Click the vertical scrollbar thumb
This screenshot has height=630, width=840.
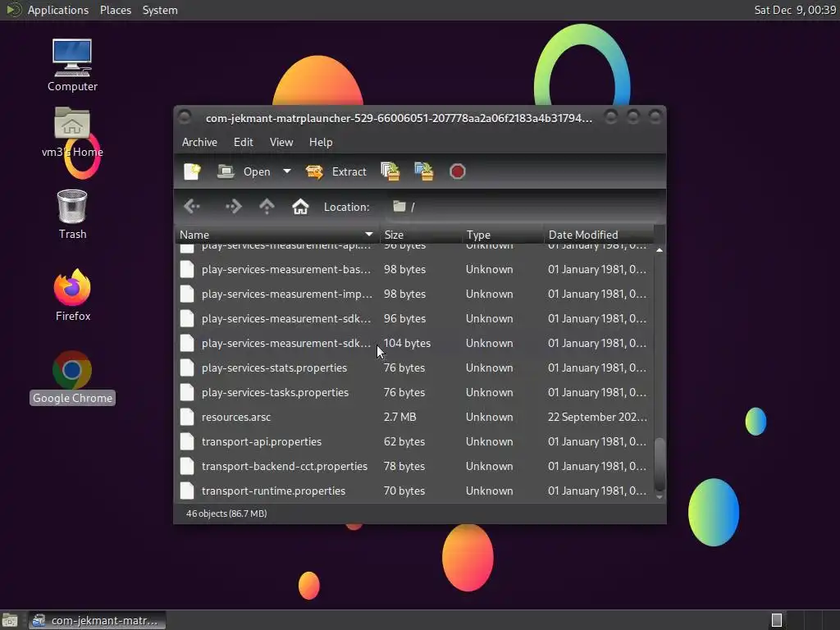tap(660, 464)
